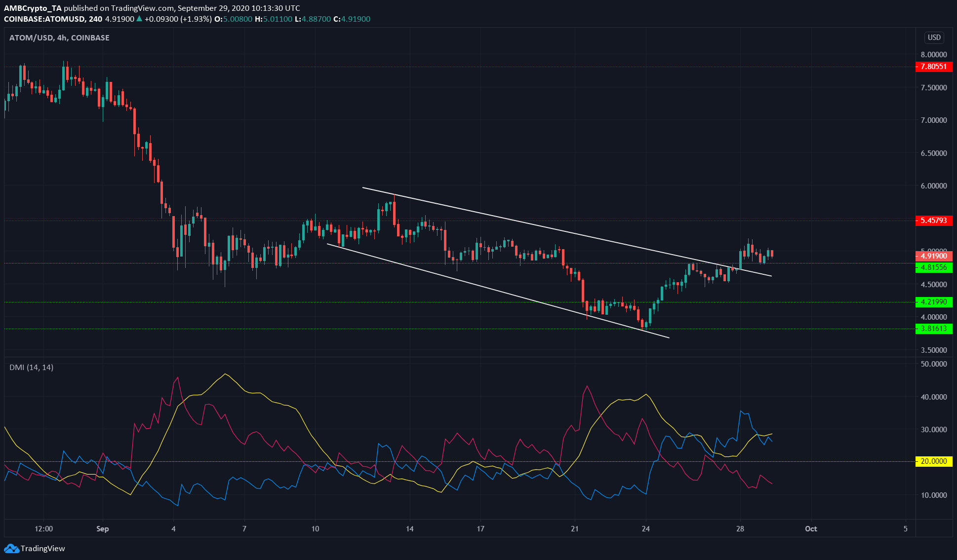957x560 pixels.
Task: Select the ATOM/USD, 4h, COINBASE chart title
Action: (x=59, y=37)
